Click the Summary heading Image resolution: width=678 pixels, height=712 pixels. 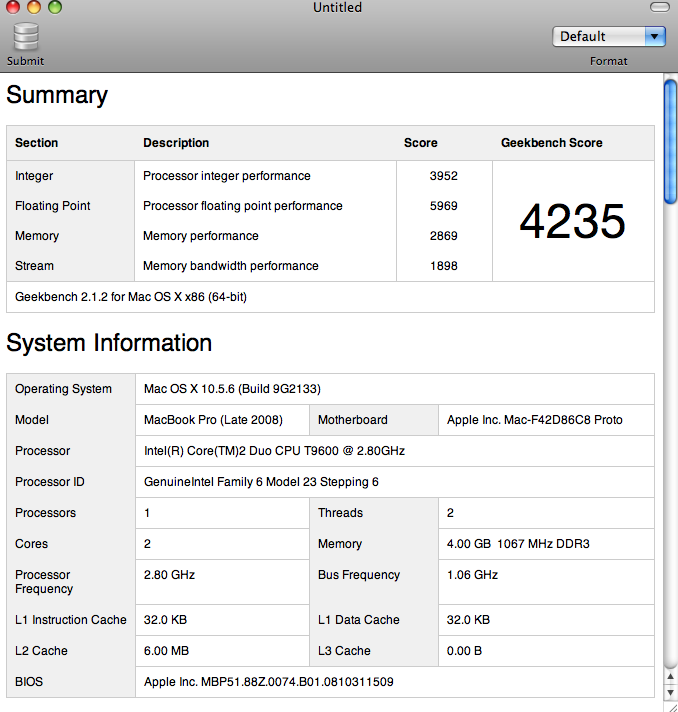57,95
